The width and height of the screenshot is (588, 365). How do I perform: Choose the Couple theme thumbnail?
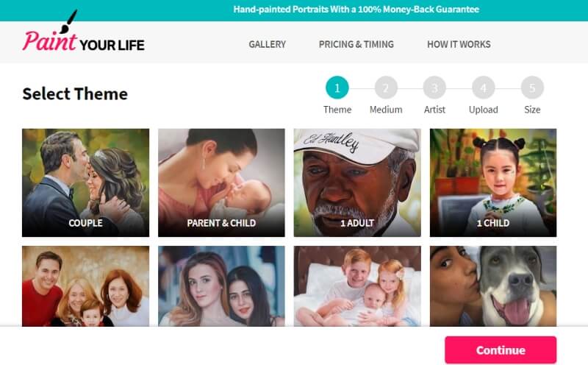click(x=85, y=182)
